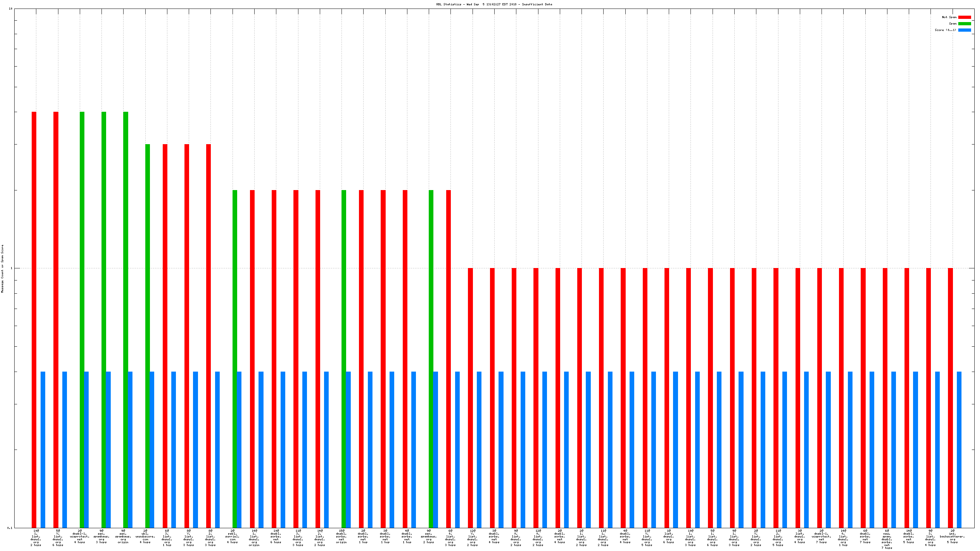Click the 15@ dnsbl.sorbs.net origin label

[341, 536]
